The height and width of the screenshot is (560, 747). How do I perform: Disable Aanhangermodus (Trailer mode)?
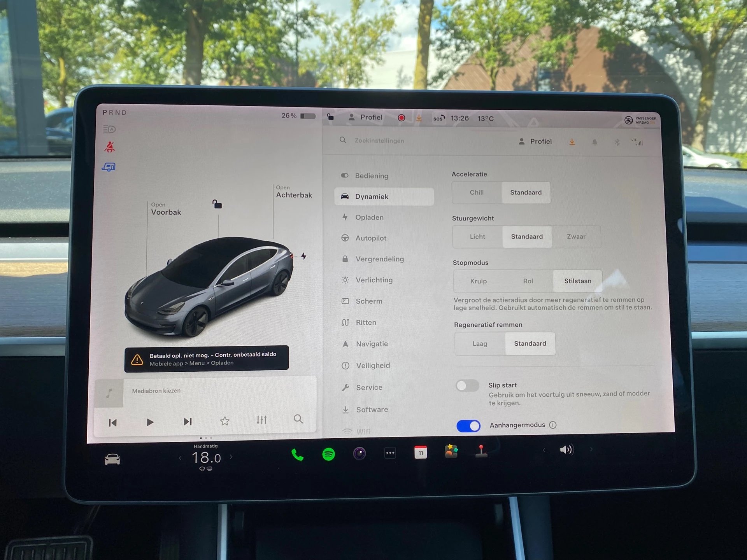tap(469, 425)
